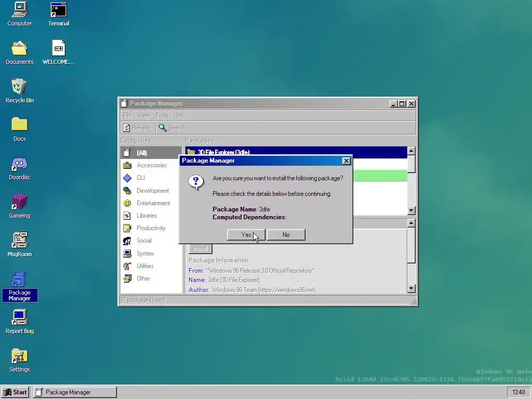This screenshot has height=399, width=532.
Task: Click the '17 packages listed' status text
Action: [x=143, y=300]
